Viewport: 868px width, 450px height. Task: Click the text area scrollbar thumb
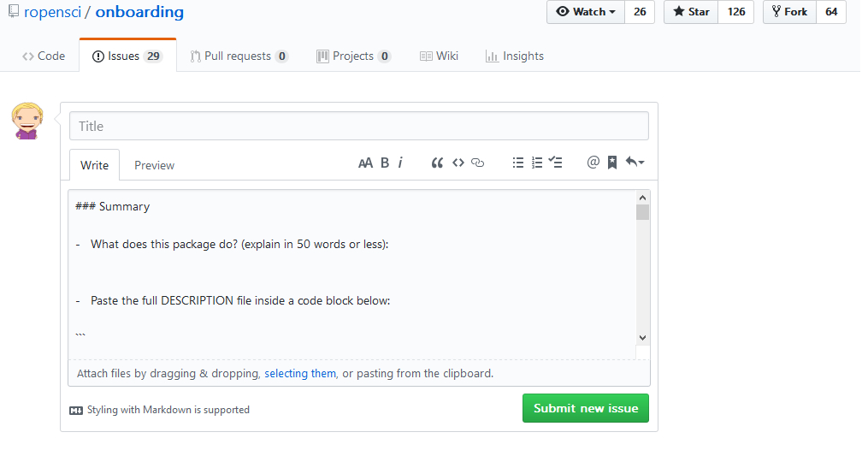point(643,212)
